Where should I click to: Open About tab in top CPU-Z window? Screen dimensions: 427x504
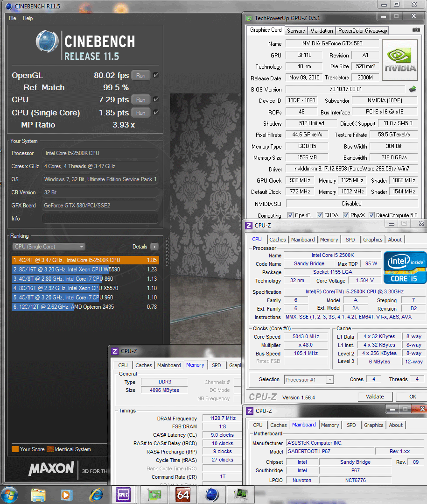tap(395, 240)
